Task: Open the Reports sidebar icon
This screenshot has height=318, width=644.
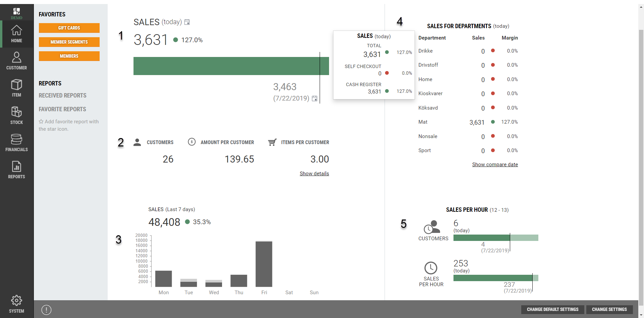Action: tap(16, 170)
